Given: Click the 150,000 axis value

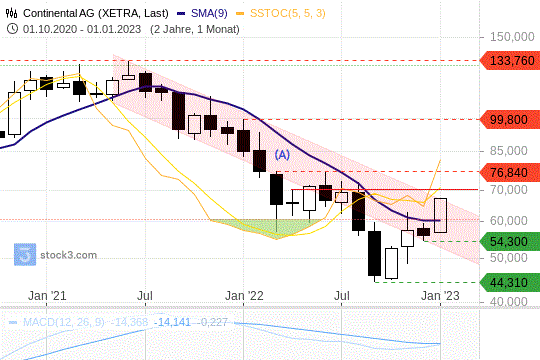Looking at the screenshot, I should point(512,37).
